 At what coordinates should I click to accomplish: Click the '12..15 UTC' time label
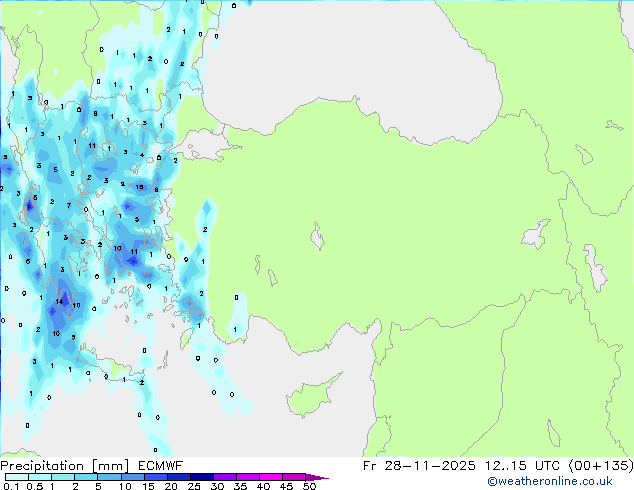(522, 466)
